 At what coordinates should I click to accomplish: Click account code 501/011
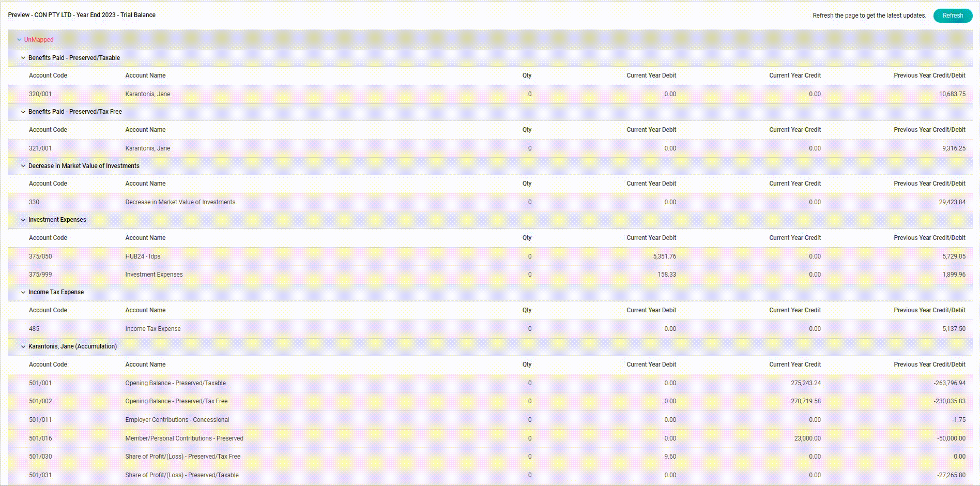point(40,420)
